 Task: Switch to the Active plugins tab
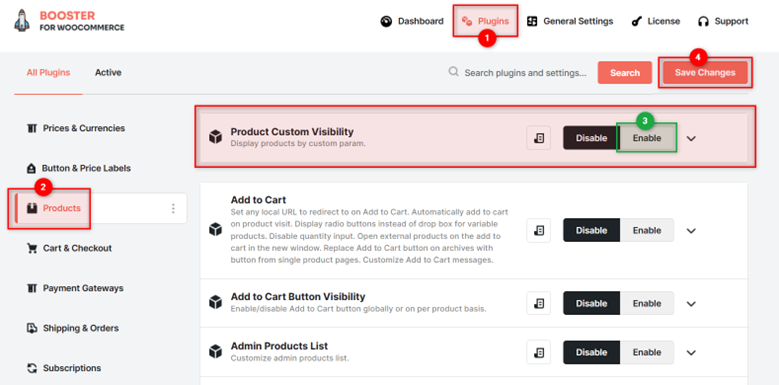click(x=108, y=73)
